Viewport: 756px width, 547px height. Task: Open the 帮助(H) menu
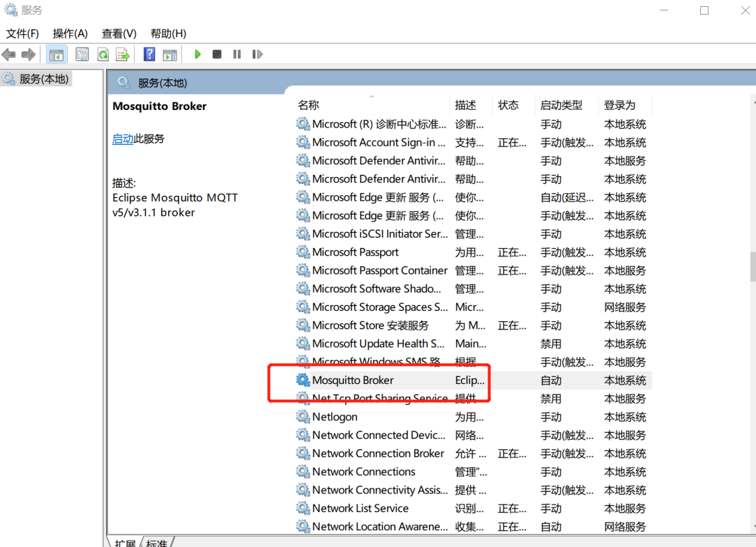click(168, 33)
